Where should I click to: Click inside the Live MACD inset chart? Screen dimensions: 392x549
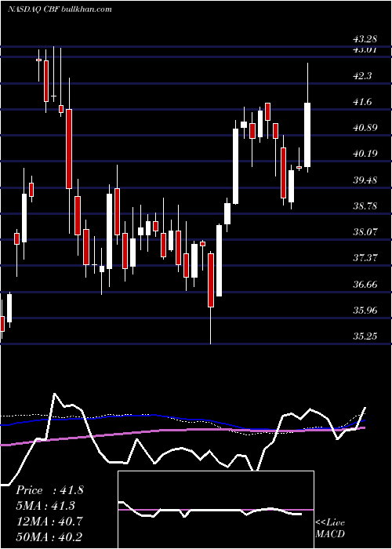coord(216,510)
